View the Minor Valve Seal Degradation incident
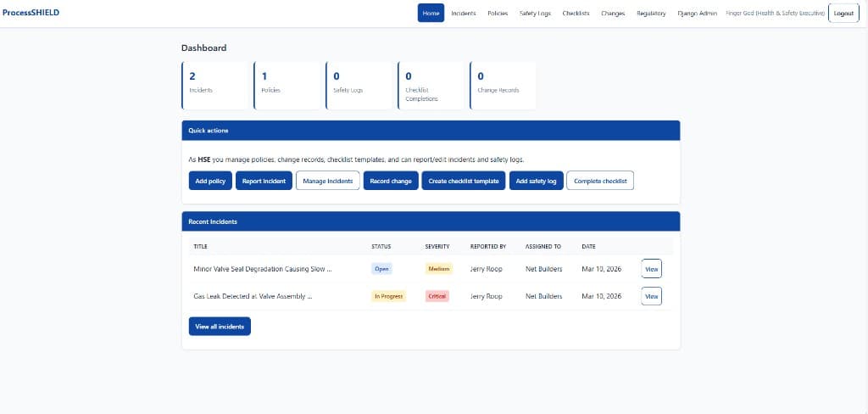The height and width of the screenshot is (414, 868). (x=652, y=269)
